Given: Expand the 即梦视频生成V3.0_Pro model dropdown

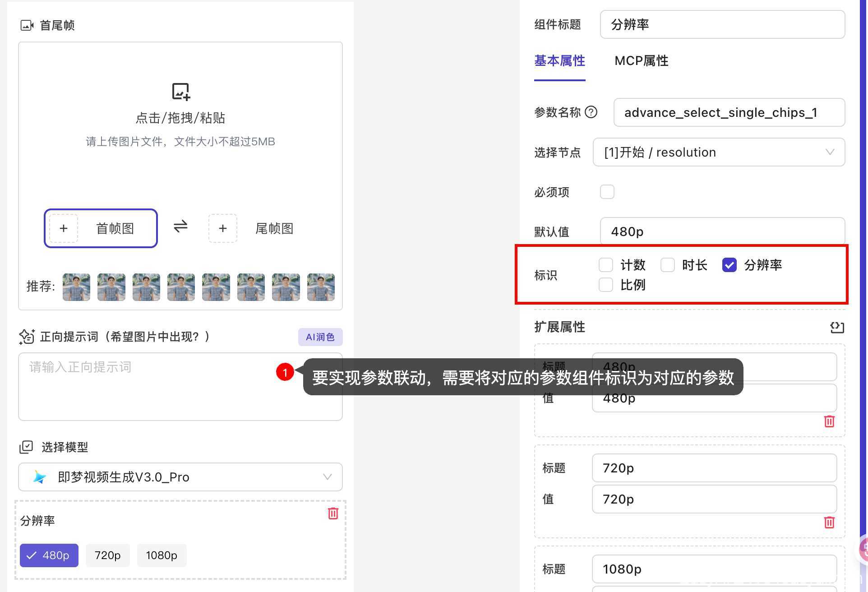Looking at the screenshot, I should pos(180,477).
